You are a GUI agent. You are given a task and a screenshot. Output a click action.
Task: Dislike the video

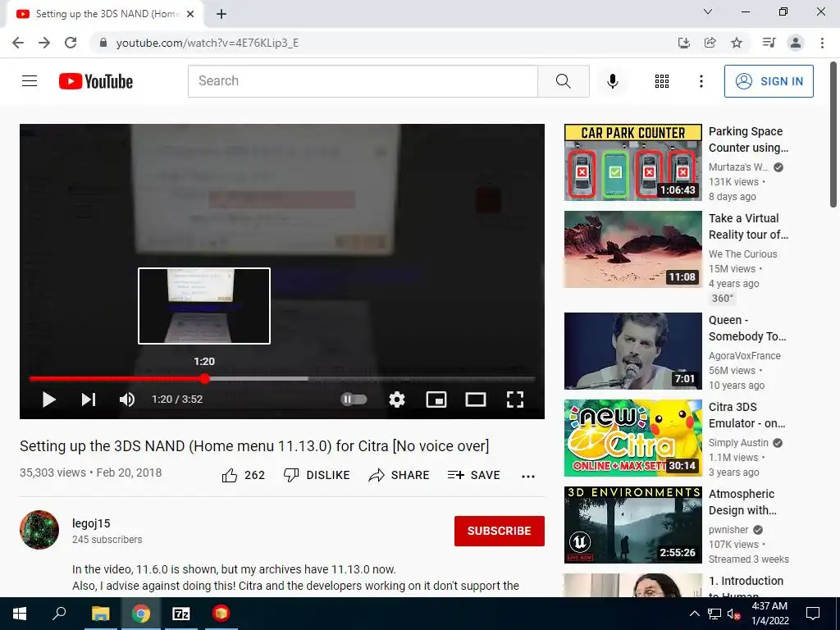(317, 475)
